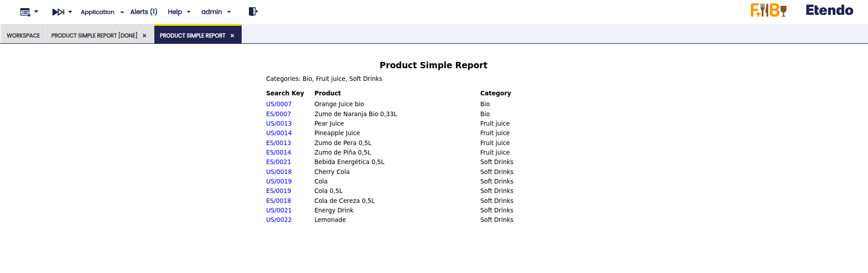Open search key link US/0007
This screenshot has width=868, height=273.
[x=279, y=104]
